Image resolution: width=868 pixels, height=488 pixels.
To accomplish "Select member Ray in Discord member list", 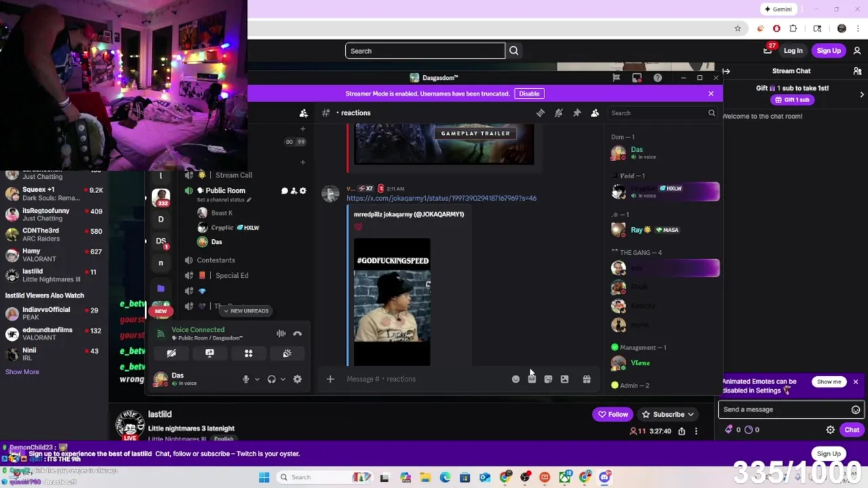I will coord(665,230).
